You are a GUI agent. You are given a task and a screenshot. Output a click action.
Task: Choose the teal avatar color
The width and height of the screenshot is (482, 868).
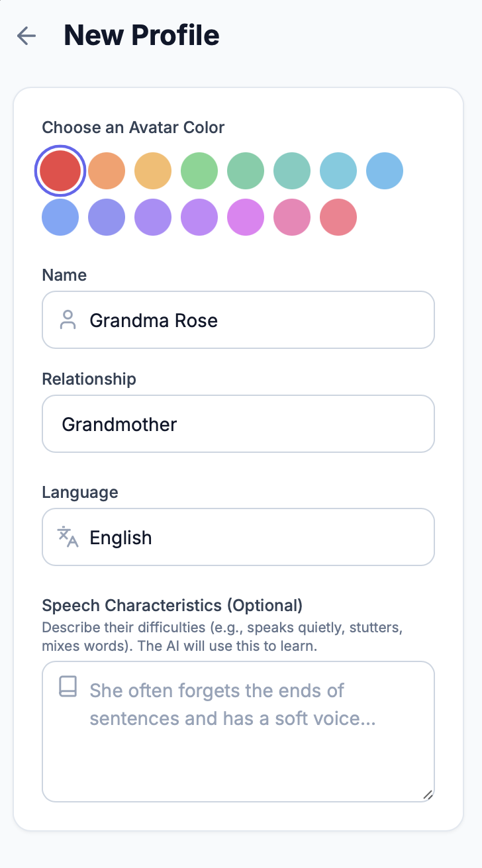(292, 171)
